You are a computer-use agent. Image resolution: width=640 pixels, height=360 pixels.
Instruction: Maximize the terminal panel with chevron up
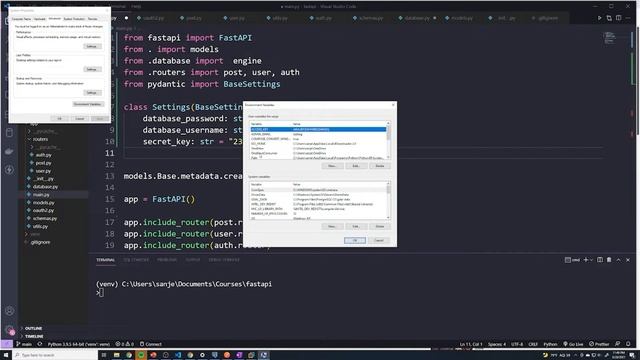click(x=618, y=260)
